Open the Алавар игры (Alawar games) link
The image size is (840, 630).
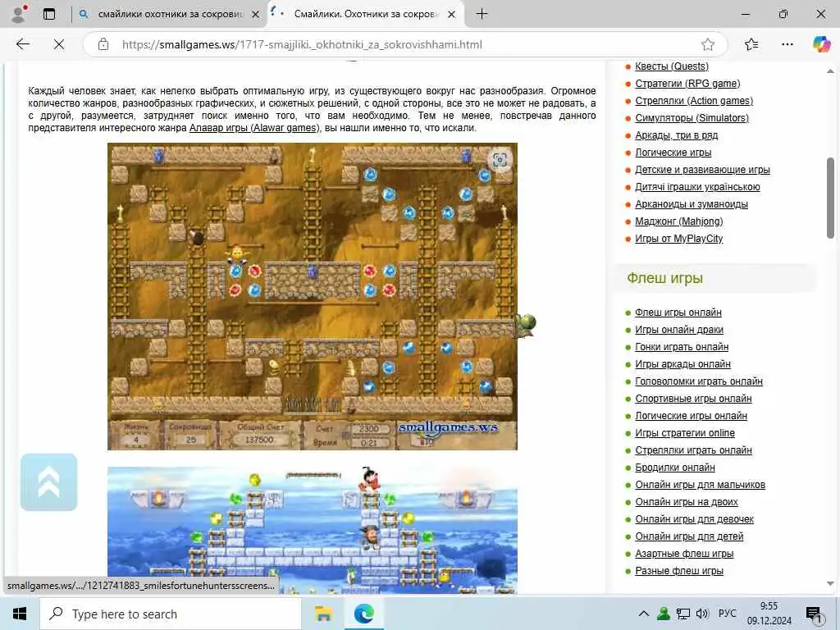pos(254,128)
